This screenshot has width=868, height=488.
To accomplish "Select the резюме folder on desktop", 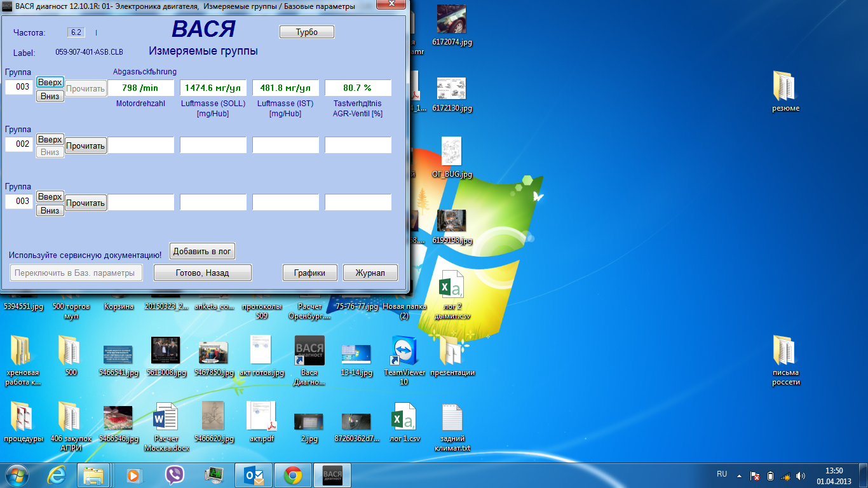I will click(x=785, y=86).
